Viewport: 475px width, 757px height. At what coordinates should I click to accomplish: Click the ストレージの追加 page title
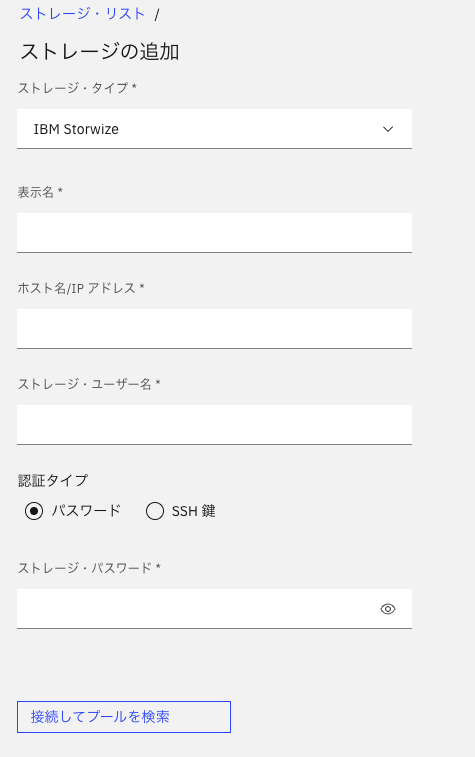point(99,51)
